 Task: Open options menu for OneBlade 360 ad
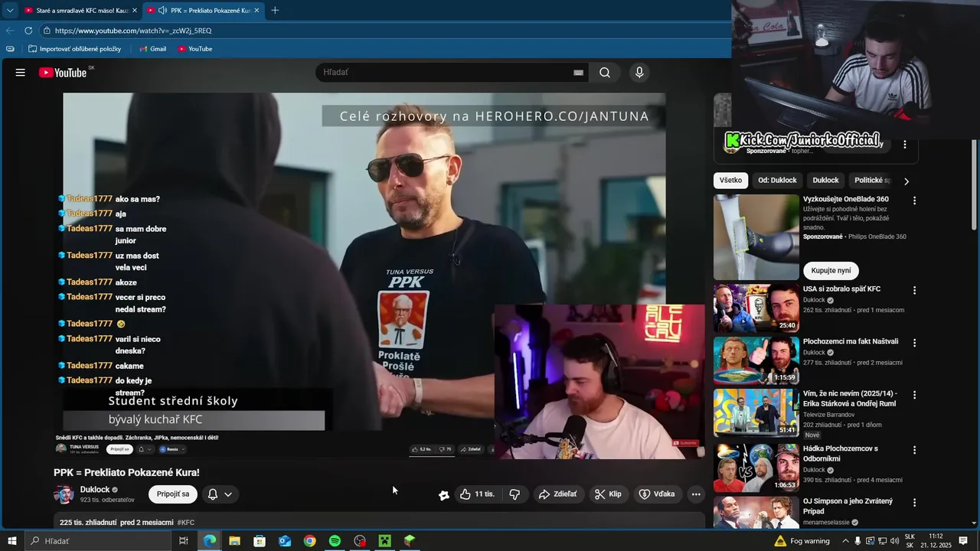tap(914, 201)
